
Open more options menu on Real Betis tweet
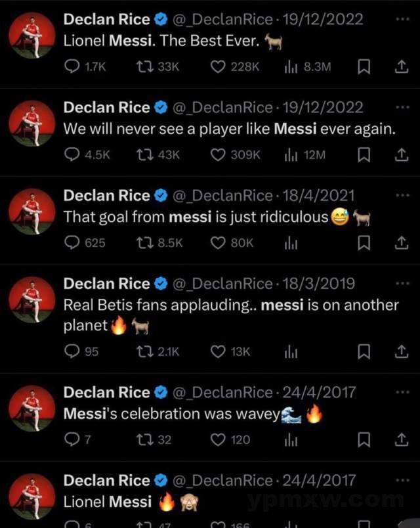[x=403, y=283]
